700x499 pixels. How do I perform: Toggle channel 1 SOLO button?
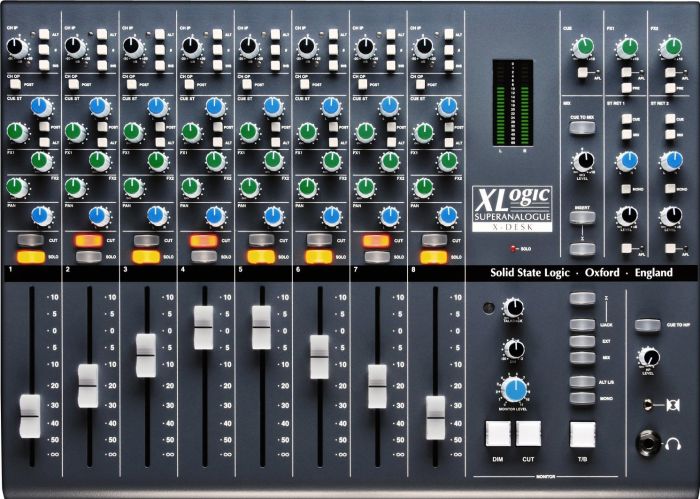click(31, 257)
